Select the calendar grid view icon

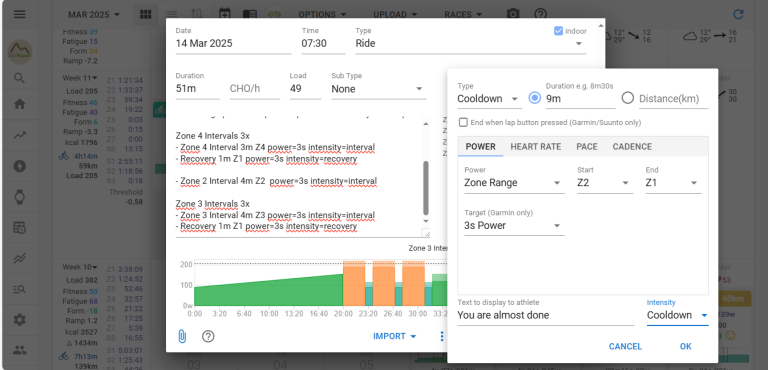[x=145, y=14]
